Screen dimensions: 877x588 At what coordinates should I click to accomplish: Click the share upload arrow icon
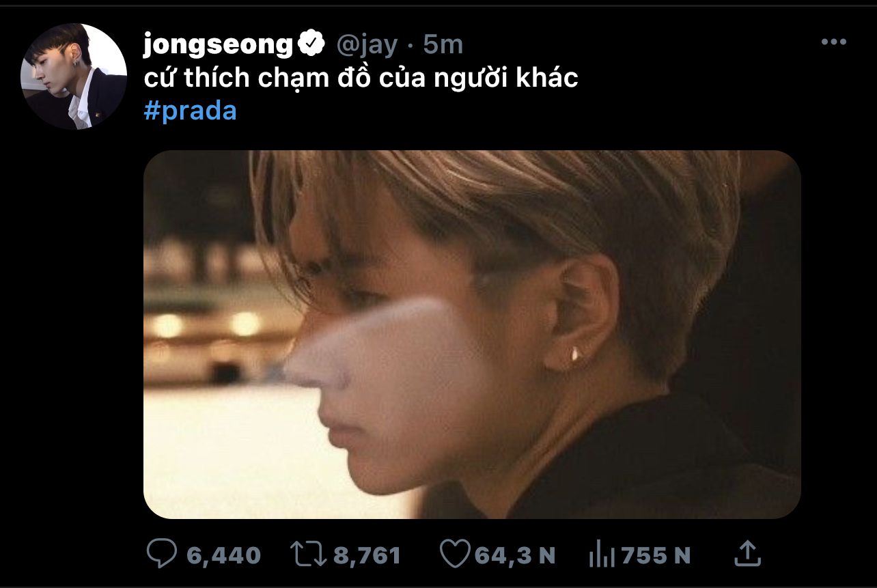coord(747,553)
